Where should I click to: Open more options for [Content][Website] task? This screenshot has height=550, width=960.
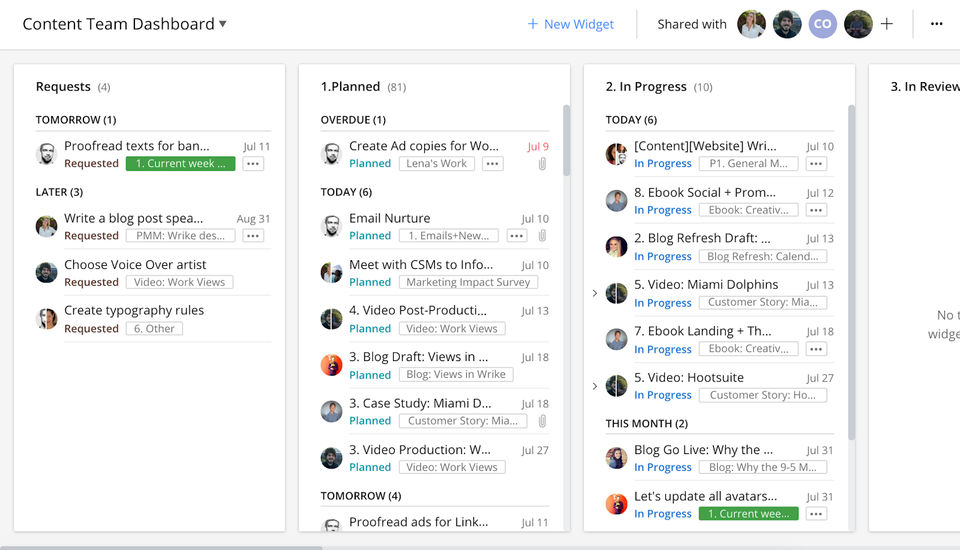(x=816, y=164)
